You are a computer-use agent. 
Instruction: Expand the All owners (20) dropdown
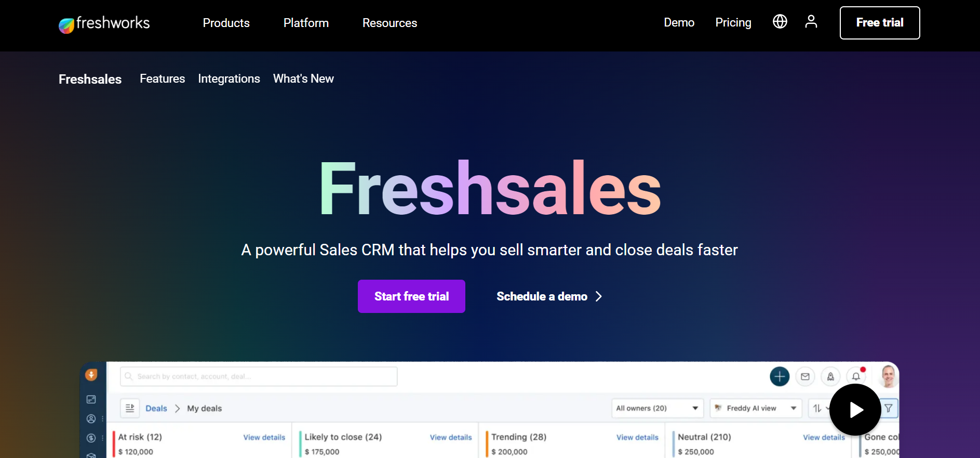[657, 408]
